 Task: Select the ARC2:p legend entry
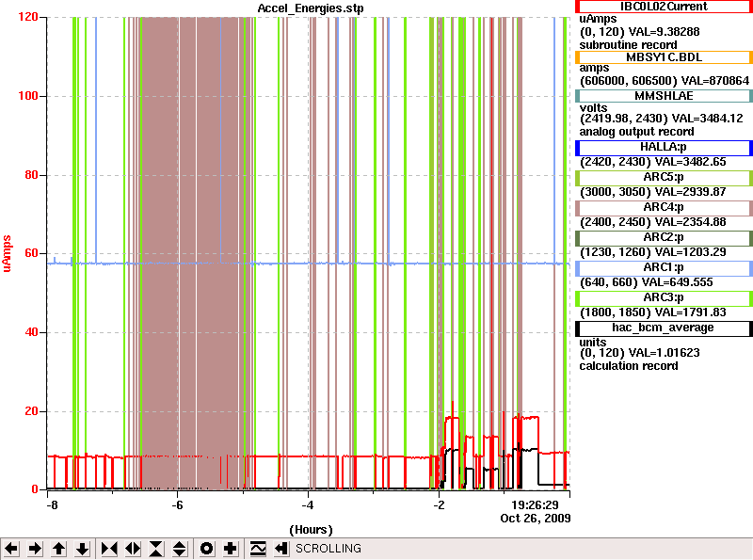(664, 238)
